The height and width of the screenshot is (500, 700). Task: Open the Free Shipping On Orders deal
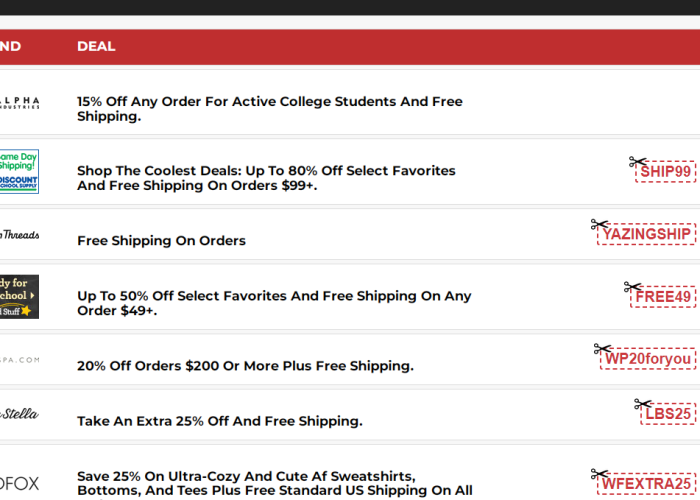point(161,241)
